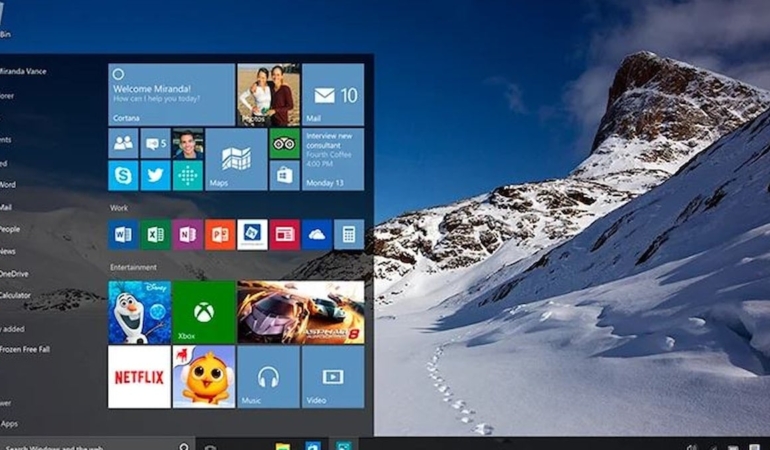Open People from the left app list
The height and width of the screenshot is (450, 770).
point(10,229)
